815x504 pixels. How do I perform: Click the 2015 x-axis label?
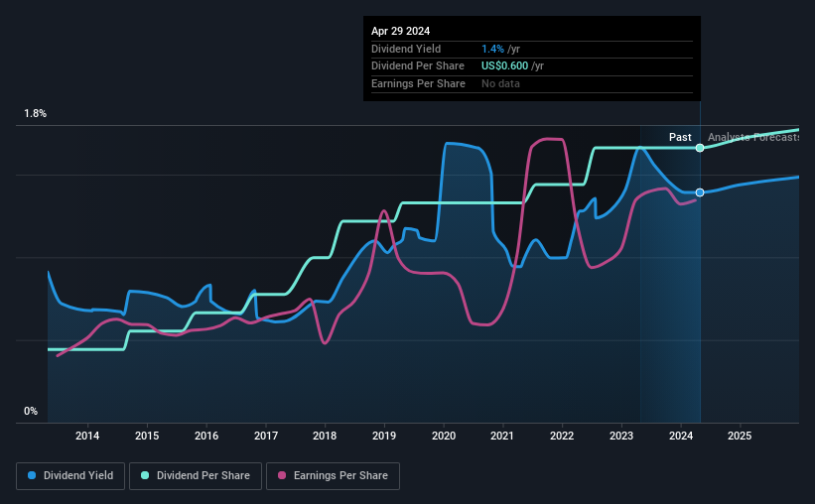147,436
